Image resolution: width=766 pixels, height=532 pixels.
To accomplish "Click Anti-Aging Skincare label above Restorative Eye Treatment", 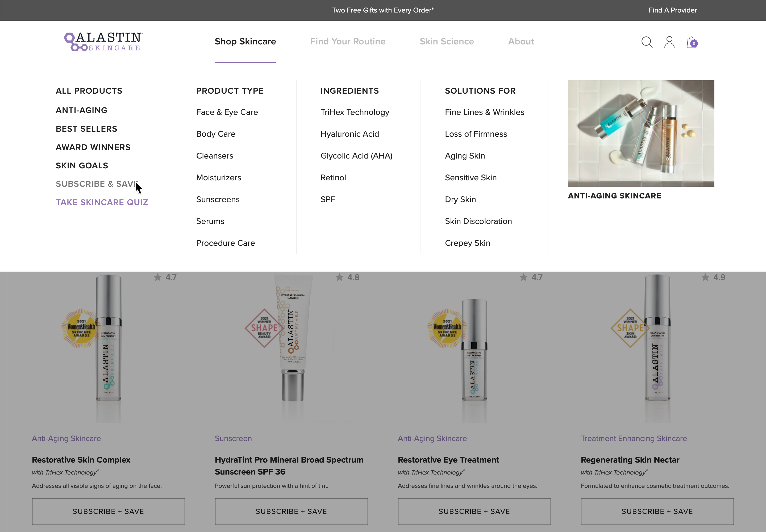I will coord(432,439).
